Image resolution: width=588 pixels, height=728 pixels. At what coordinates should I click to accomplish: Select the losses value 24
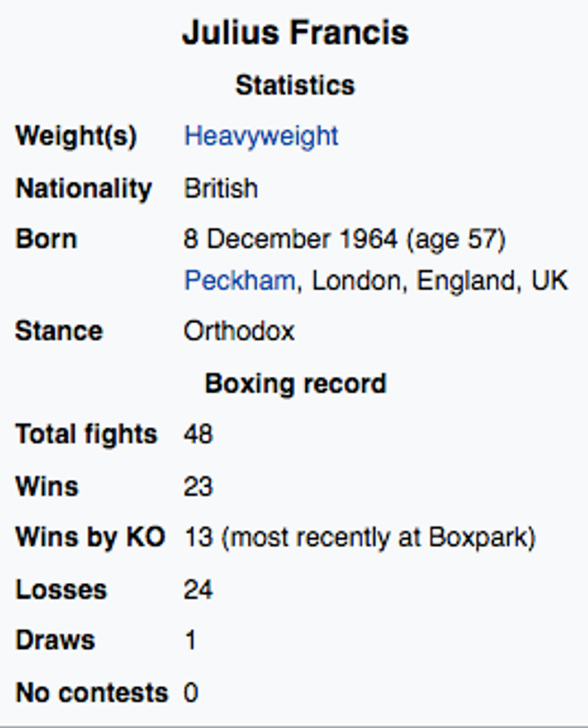tap(198, 589)
